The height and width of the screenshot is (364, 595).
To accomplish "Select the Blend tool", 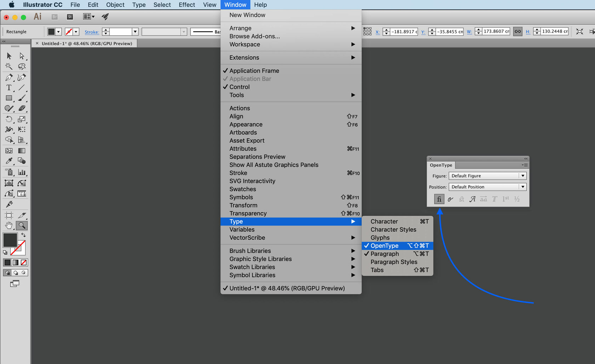I will coord(22,161).
